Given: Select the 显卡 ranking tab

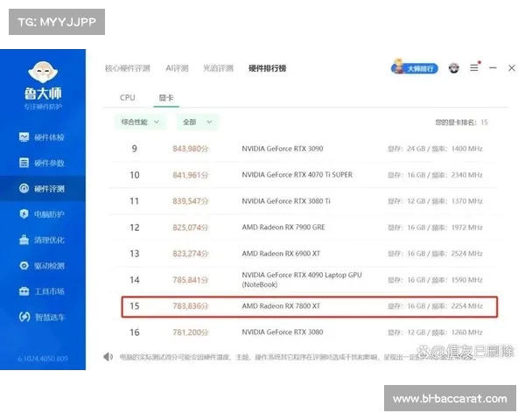Looking at the screenshot, I should [166, 98].
